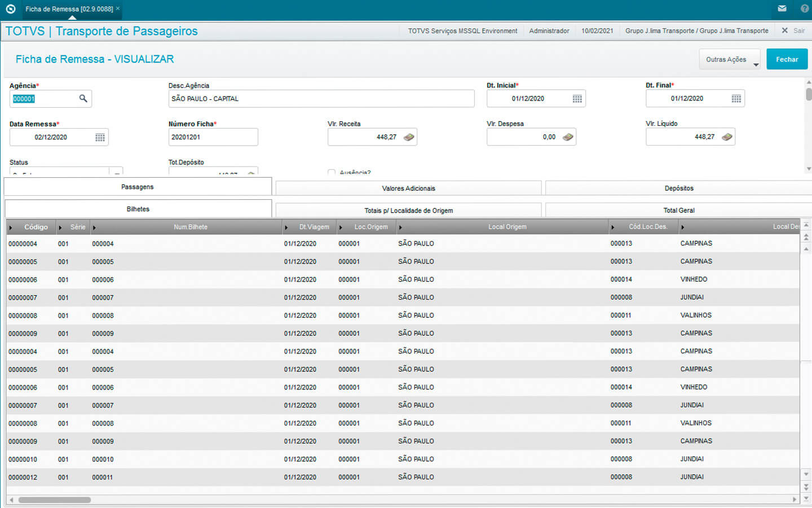Expand the Outras Ações dropdown

coord(730,59)
